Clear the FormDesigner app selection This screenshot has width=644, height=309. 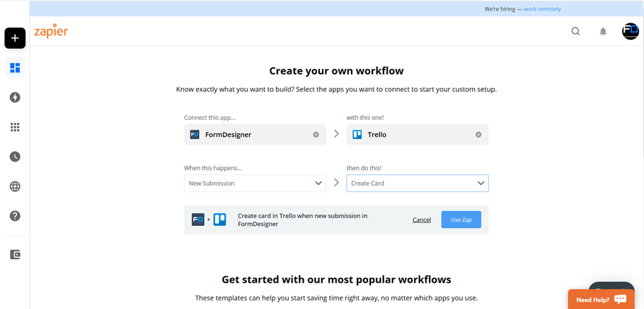coord(316,135)
